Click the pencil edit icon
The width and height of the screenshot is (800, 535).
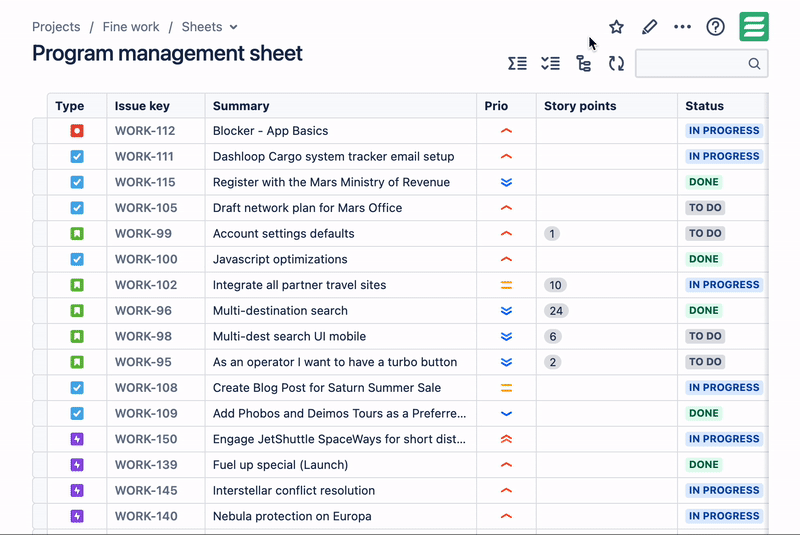point(649,27)
